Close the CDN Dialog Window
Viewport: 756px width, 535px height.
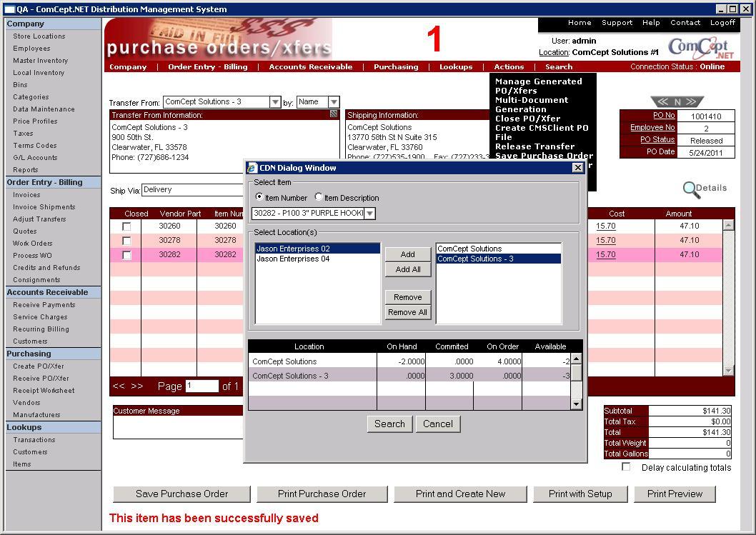click(x=577, y=168)
